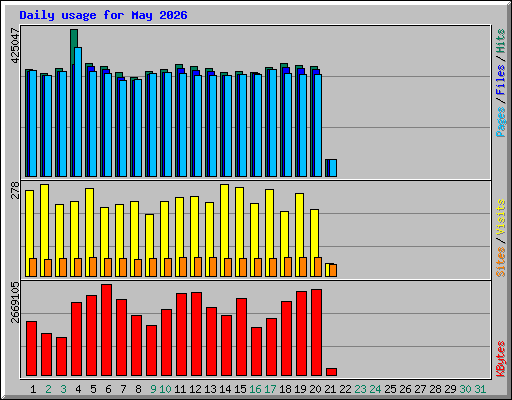
Task: Click the yellow Visits bar for day 9
Action: coord(150,236)
